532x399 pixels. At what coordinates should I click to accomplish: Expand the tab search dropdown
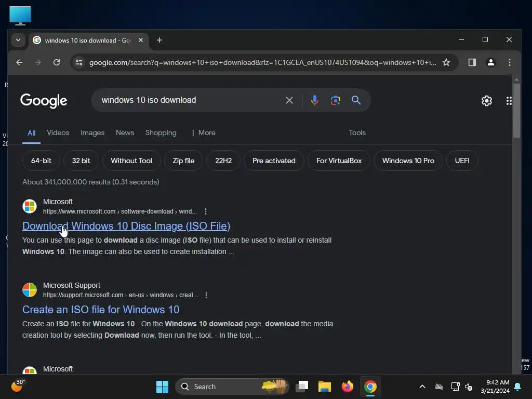pyautogui.click(x=18, y=40)
